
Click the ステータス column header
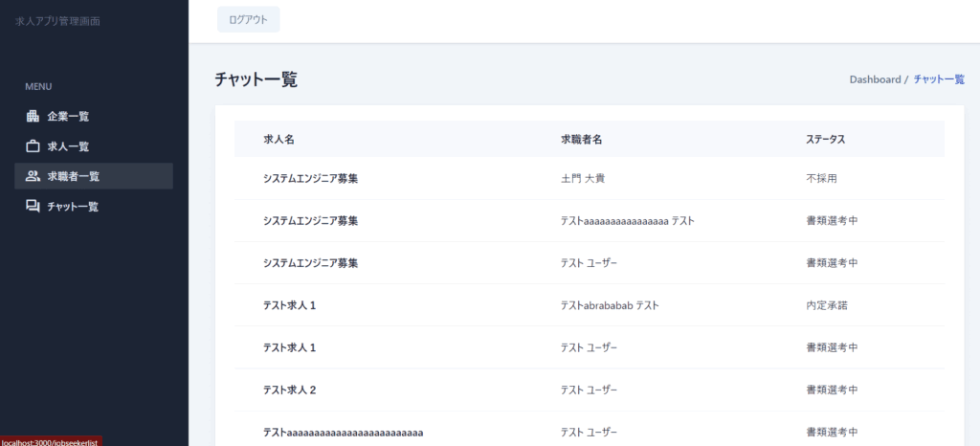coord(825,140)
